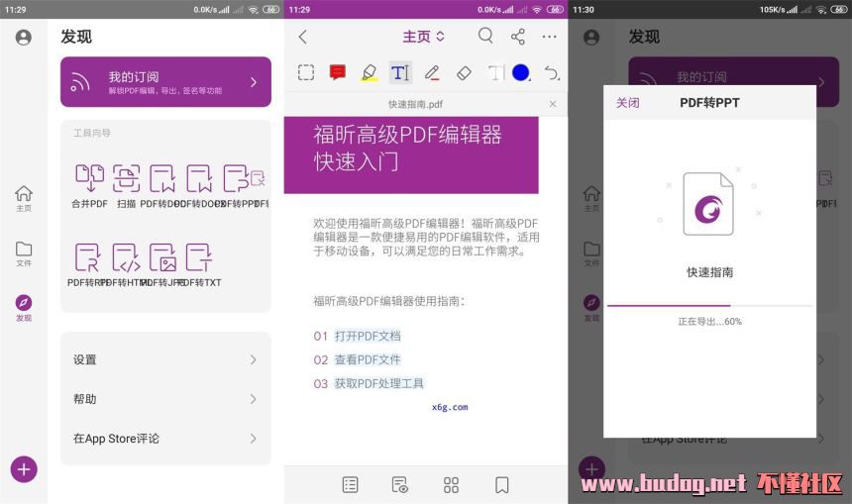
Task: Expand the 设置 settings row
Action: (x=165, y=360)
